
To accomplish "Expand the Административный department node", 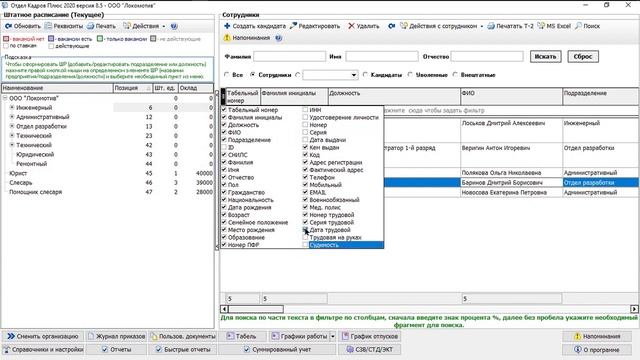I will (12, 117).
